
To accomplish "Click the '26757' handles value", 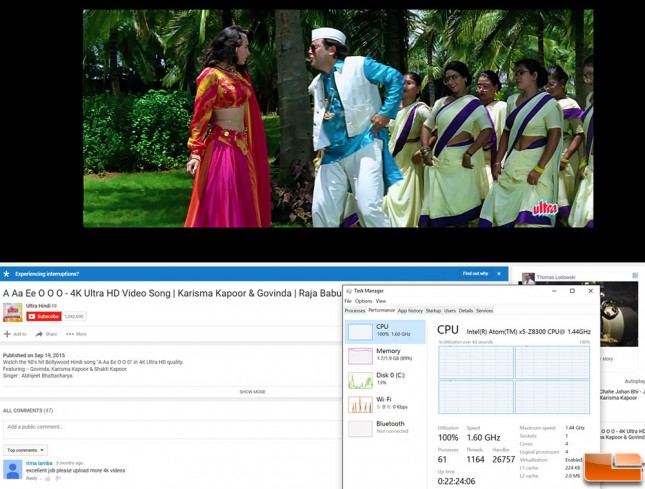I will tap(503, 459).
